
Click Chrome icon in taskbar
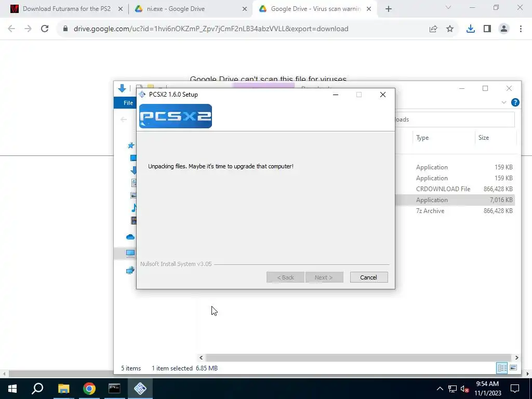89,389
